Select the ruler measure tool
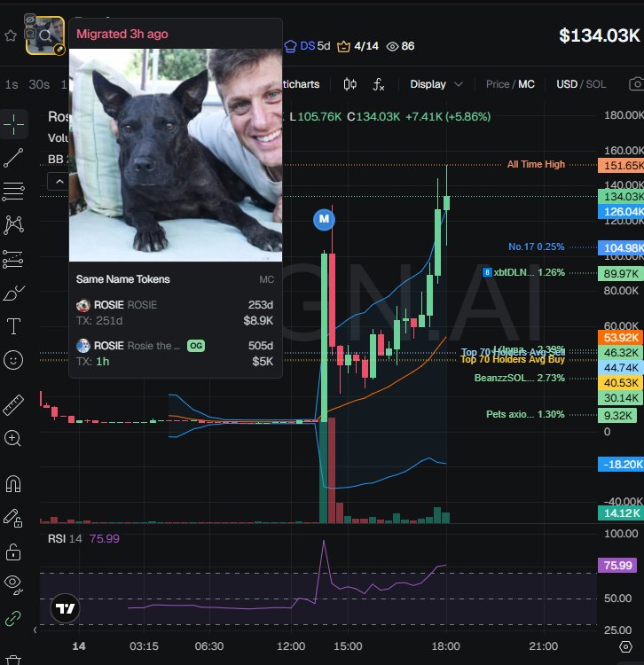Image resolution: width=644 pixels, height=665 pixels. point(13,404)
